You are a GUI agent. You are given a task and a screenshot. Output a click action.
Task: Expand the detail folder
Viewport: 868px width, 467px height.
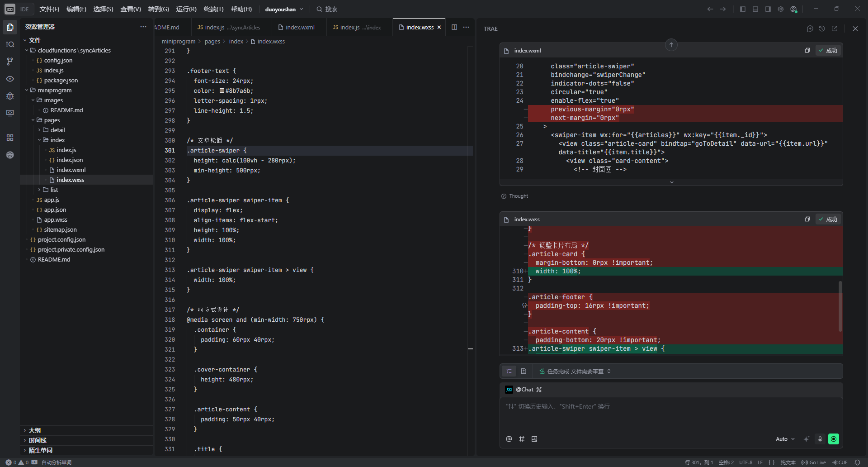(x=57, y=130)
